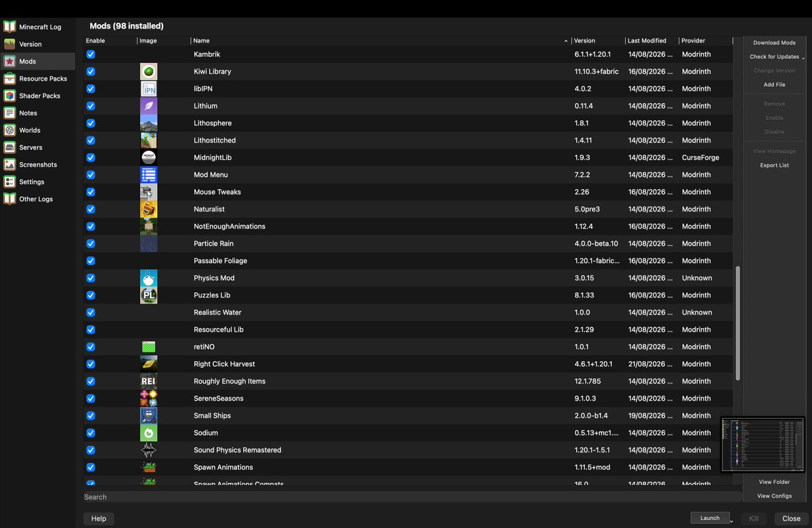Select the NotEnoughAnimations mod name
812x528 pixels.
[x=230, y=226]
